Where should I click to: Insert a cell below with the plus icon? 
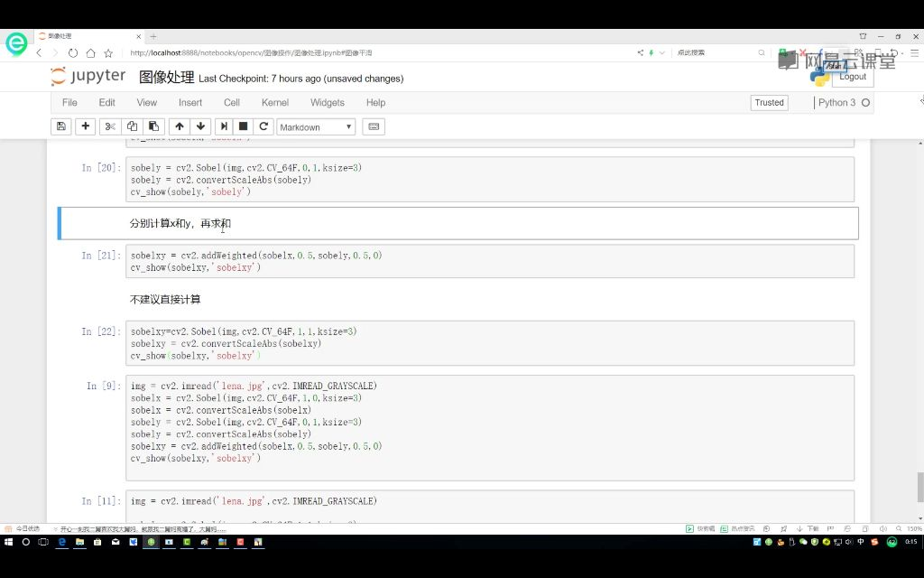pos(86,126)
